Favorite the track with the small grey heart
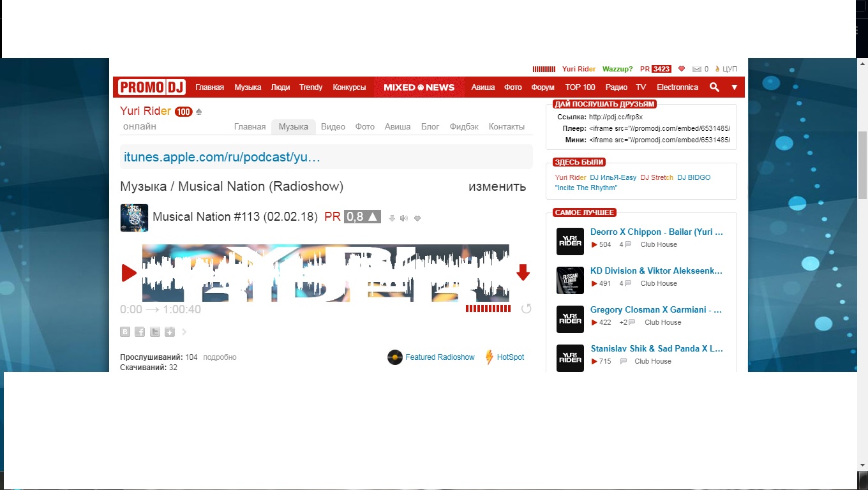The width and height of the screenshot is (868, 490). tap(417, 218)
